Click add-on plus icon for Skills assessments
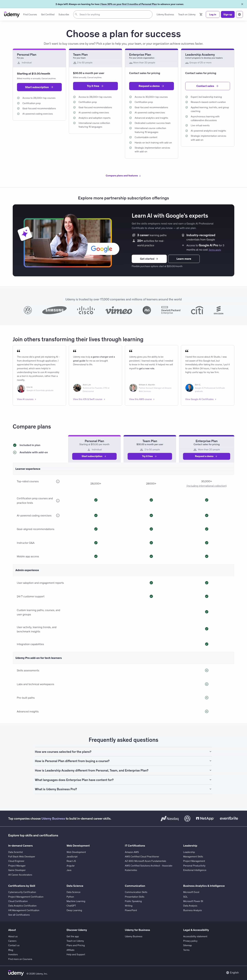The image size is (247, 980). click(x=206, y=670)
